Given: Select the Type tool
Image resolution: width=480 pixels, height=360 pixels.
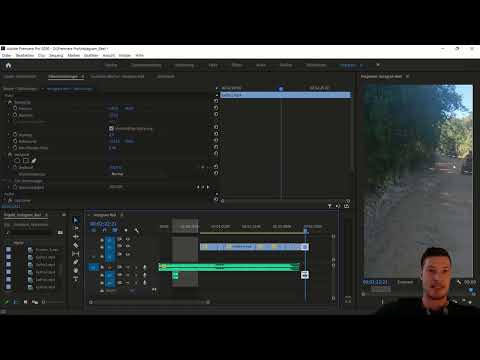Looking at the screenshot, I should pos(76,279).
